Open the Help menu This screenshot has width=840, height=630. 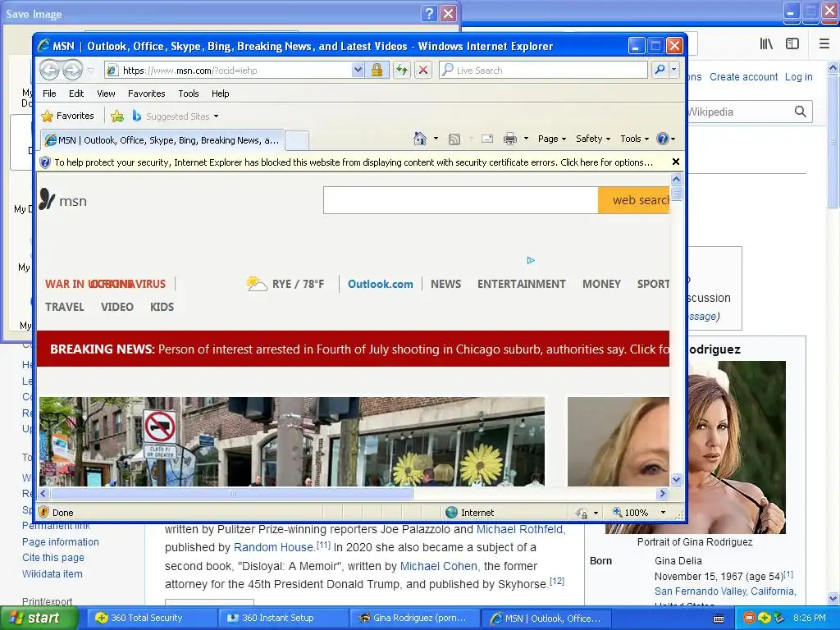pos(220,94)
